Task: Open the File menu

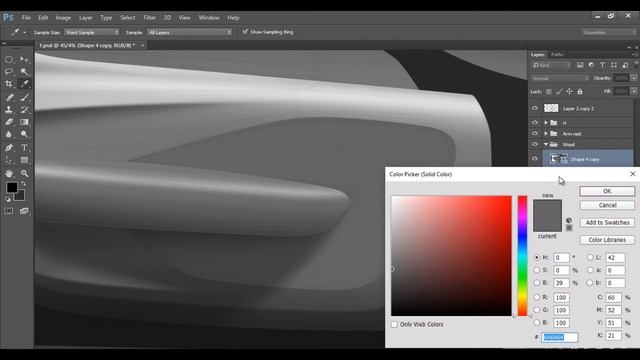Action: click(26, 18)
